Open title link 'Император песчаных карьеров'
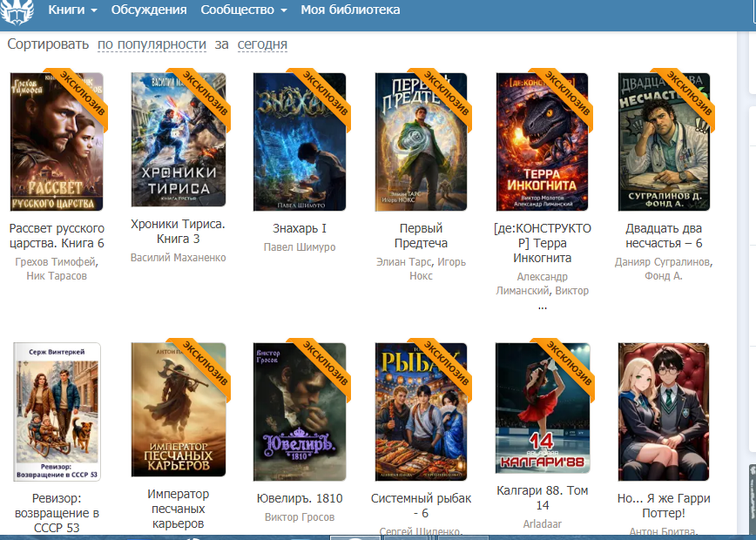 (178, 509)
